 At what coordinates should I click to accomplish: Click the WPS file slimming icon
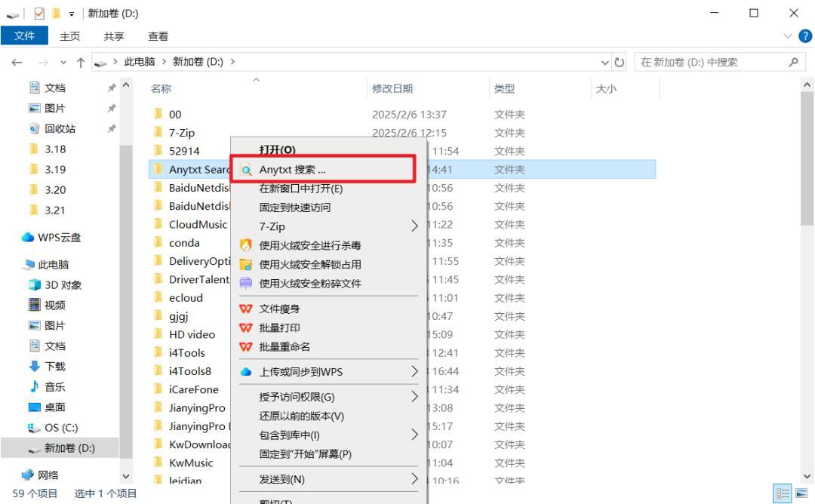coord(245,309)
